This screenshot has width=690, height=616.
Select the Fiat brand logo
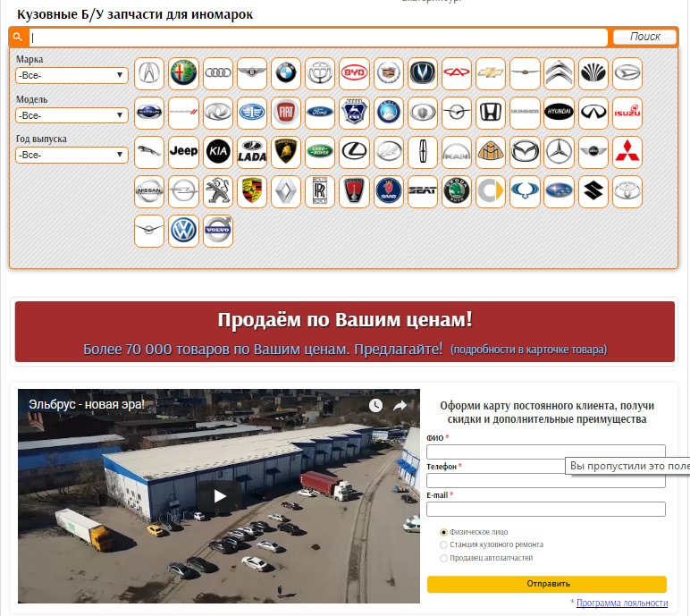[x=286, y=113]
